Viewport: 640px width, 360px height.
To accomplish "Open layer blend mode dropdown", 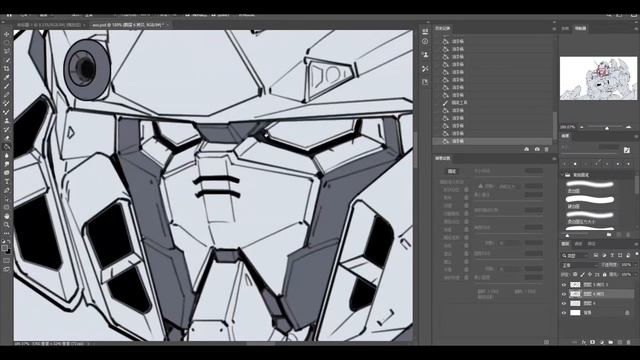I will pyautogui.click(x=580, y=265).
